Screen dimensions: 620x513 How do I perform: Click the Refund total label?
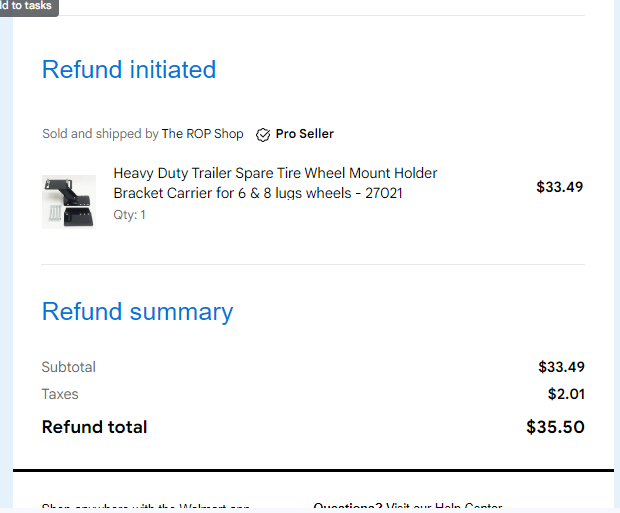pos(95,427)
